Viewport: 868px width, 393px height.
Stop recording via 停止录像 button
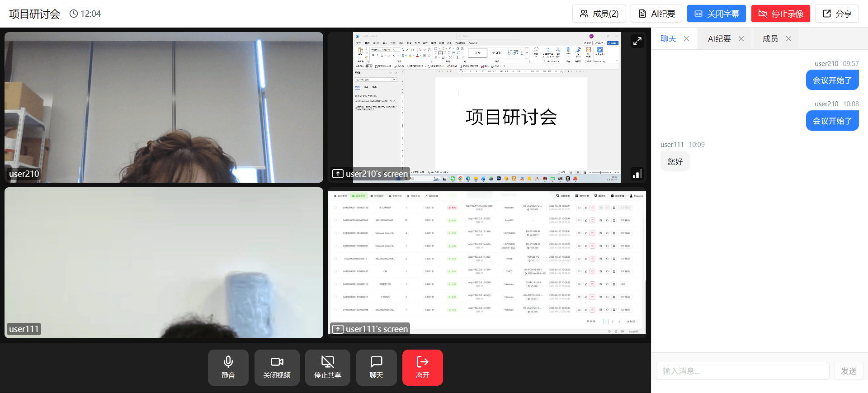click(781, 14)
